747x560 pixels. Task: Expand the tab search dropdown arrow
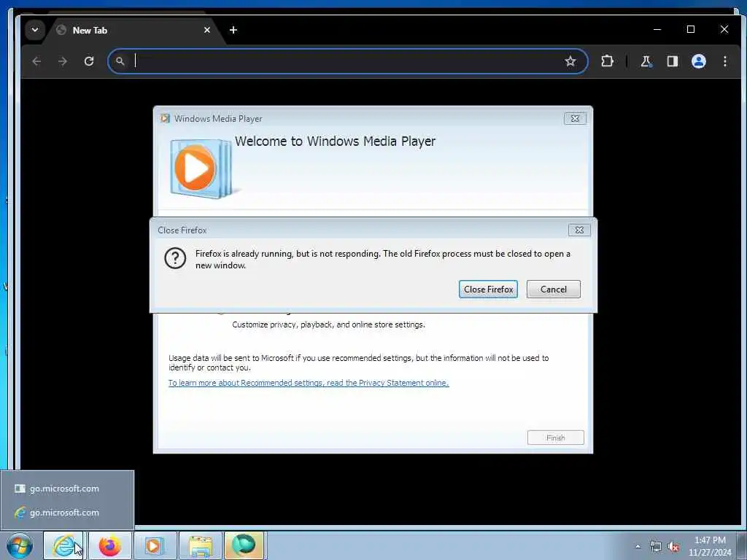pyautogui.click(x=35, y=30)
